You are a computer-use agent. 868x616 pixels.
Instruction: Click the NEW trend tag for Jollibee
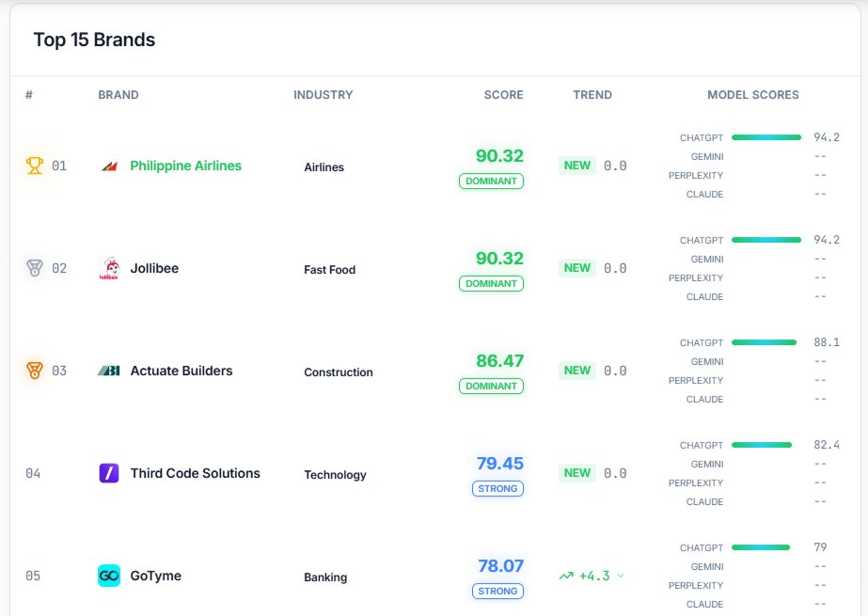(x=577, y=268)
